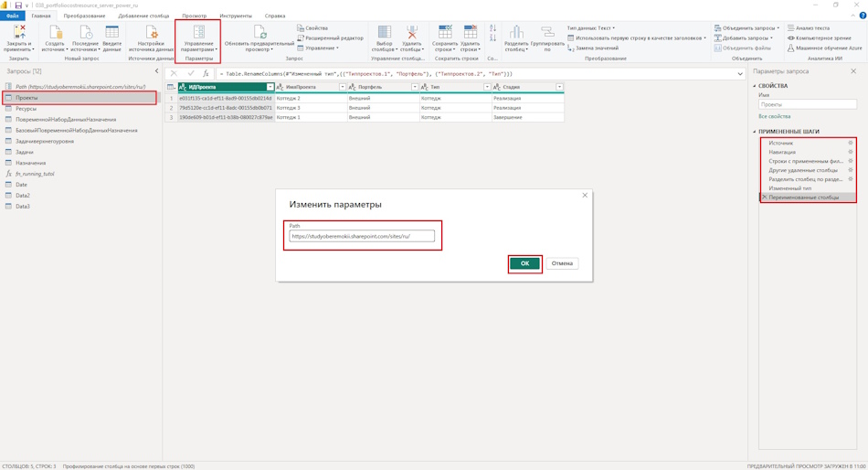Click the Имя field in query settings
Screen dimensions: 868x470
pyautogui.click(x=807, y=104)
